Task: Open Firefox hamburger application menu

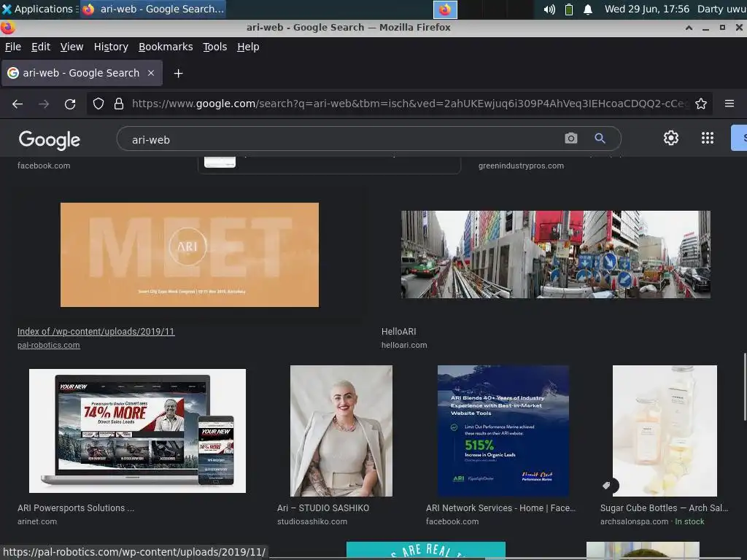Action: click(729, 104)
